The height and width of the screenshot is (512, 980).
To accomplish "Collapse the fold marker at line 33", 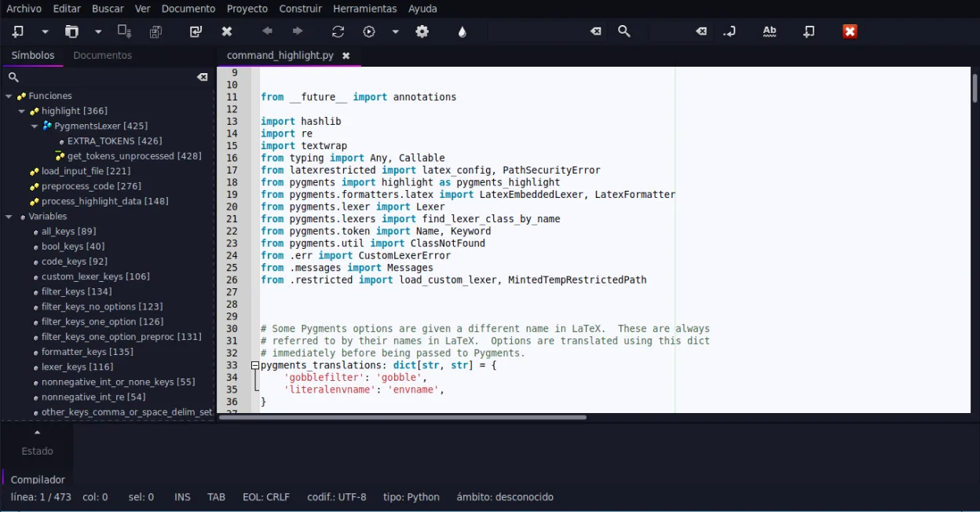I will [x=255, y=365].
